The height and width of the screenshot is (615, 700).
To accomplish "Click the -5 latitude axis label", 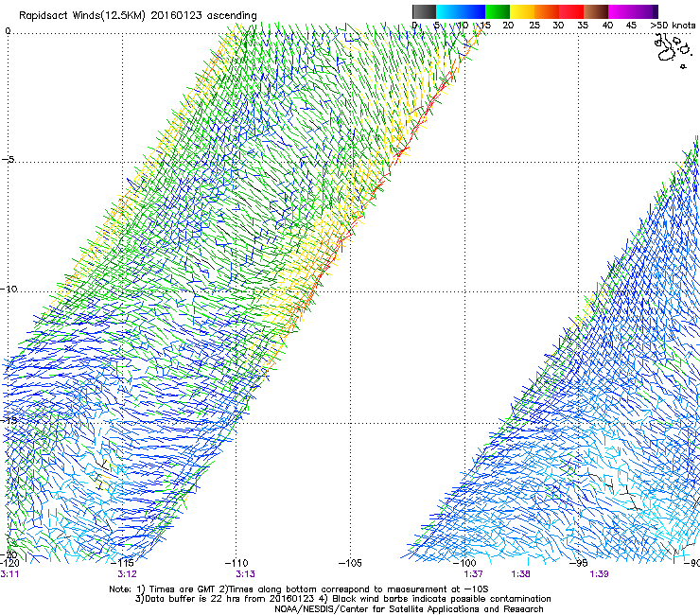I will (8, 160).
